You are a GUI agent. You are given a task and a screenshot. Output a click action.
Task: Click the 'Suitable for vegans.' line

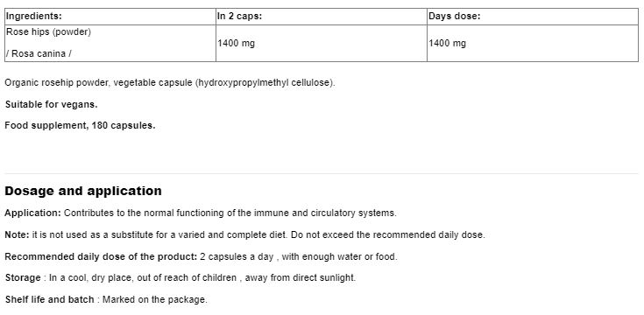pyautogui.click(x=52, y=104)
